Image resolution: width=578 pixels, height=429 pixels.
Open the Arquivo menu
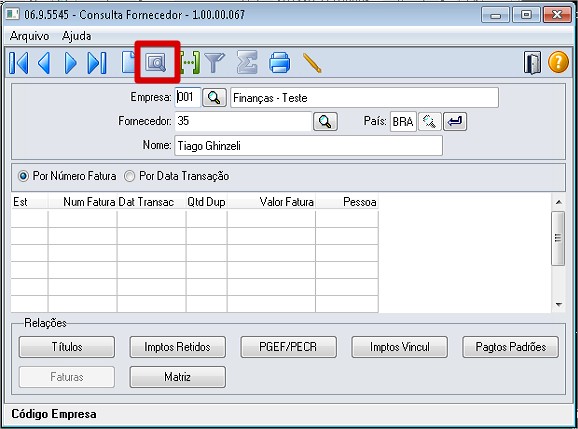[29, 36]
